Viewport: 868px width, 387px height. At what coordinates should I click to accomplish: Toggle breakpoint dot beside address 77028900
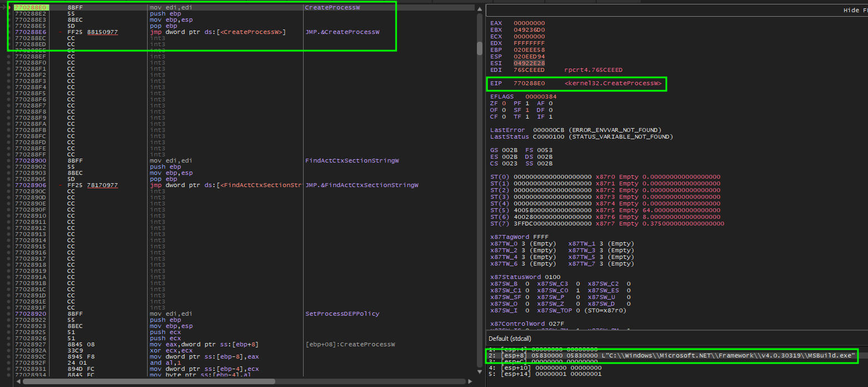(8, 160)
